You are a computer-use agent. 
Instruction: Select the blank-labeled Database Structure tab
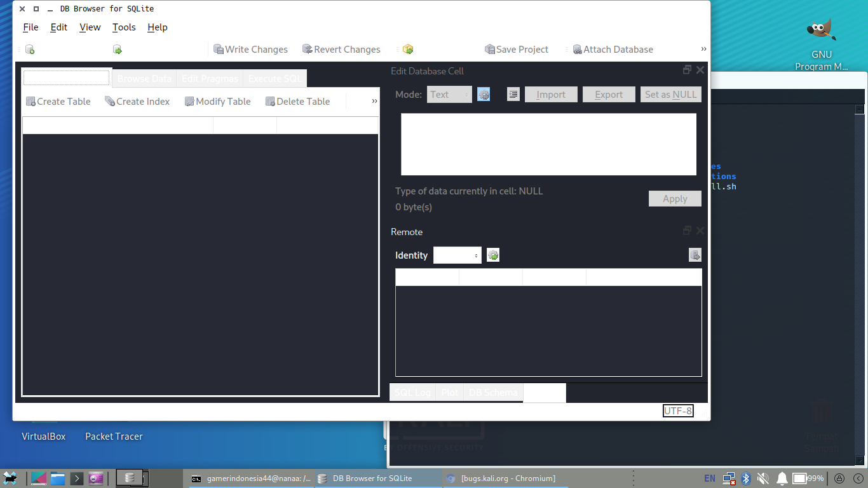point(67,78)
